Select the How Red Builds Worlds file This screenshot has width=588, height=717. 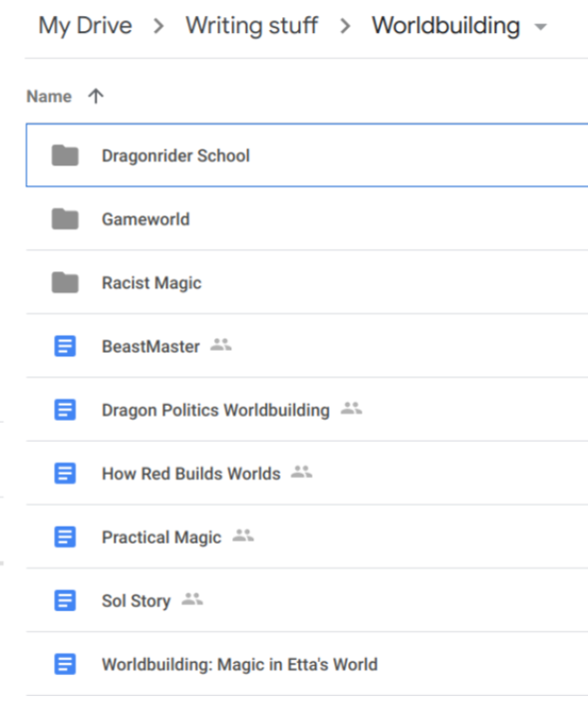[x=307, y=474]
